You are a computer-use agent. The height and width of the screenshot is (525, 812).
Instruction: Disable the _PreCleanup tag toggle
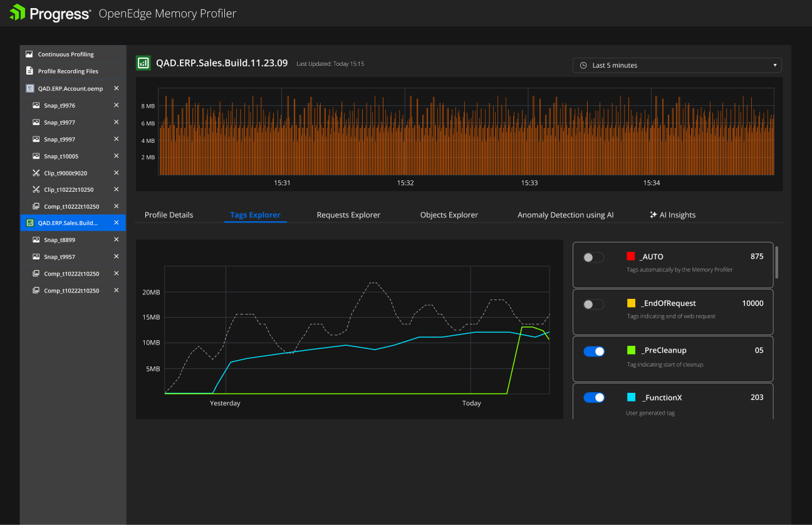tap(594, 351)
